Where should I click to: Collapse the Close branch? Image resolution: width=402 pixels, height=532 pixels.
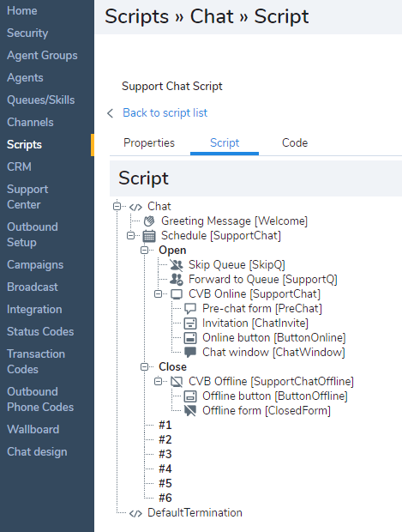(144, 366)
